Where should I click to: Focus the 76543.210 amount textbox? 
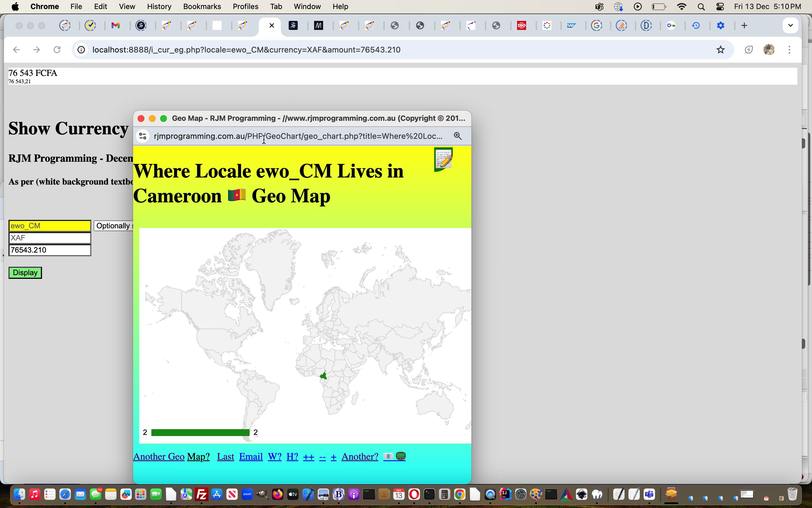point(50,250)
